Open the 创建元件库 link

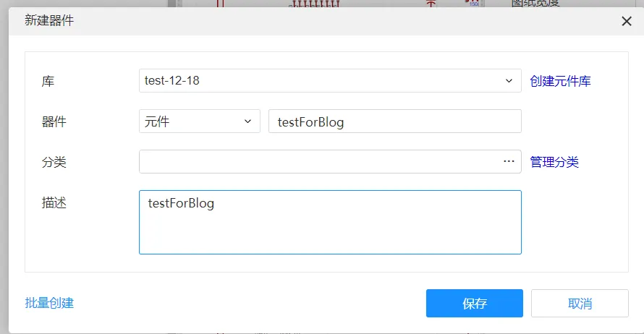pyautogui.click(x=560, y=81)
